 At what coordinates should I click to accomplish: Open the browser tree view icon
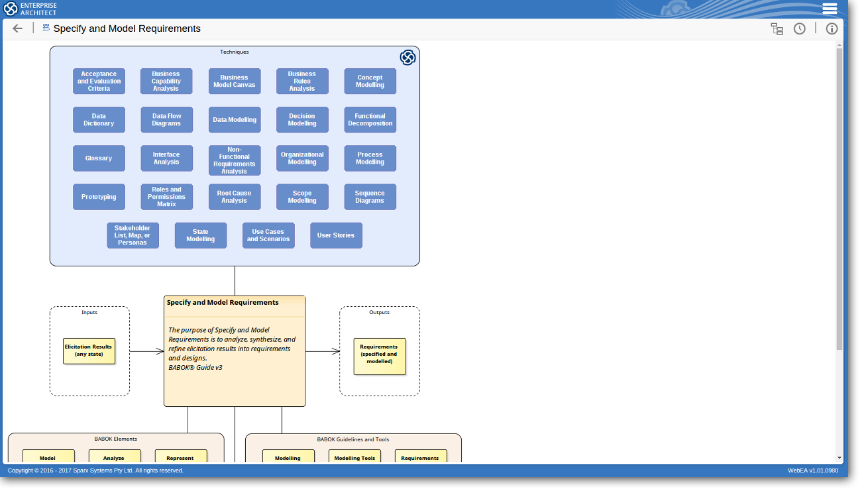coord(777,28)
